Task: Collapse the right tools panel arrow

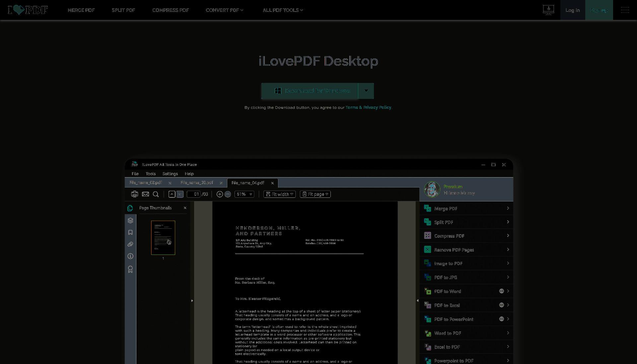Action: [x=417, y=301]
